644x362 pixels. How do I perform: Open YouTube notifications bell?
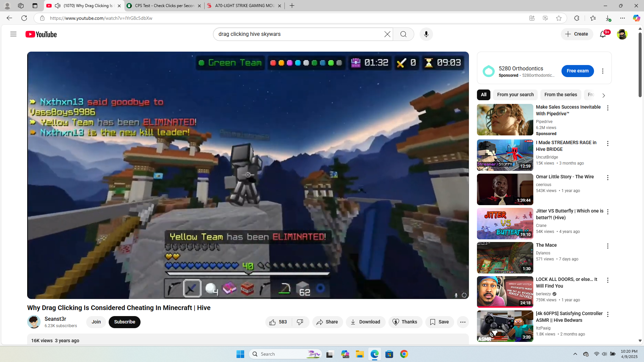[x=603, y=34]
